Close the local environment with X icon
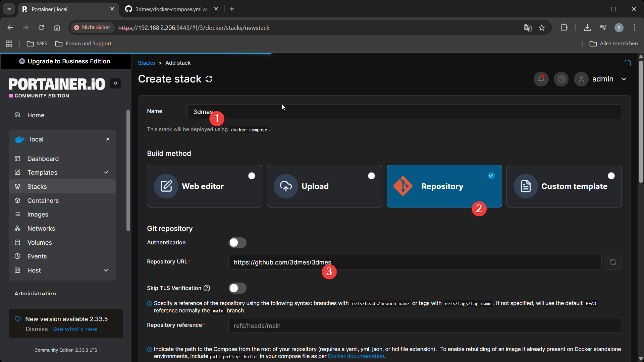This screenshot has height=362, width=644. pyautogui.click(x=108, y=139)
